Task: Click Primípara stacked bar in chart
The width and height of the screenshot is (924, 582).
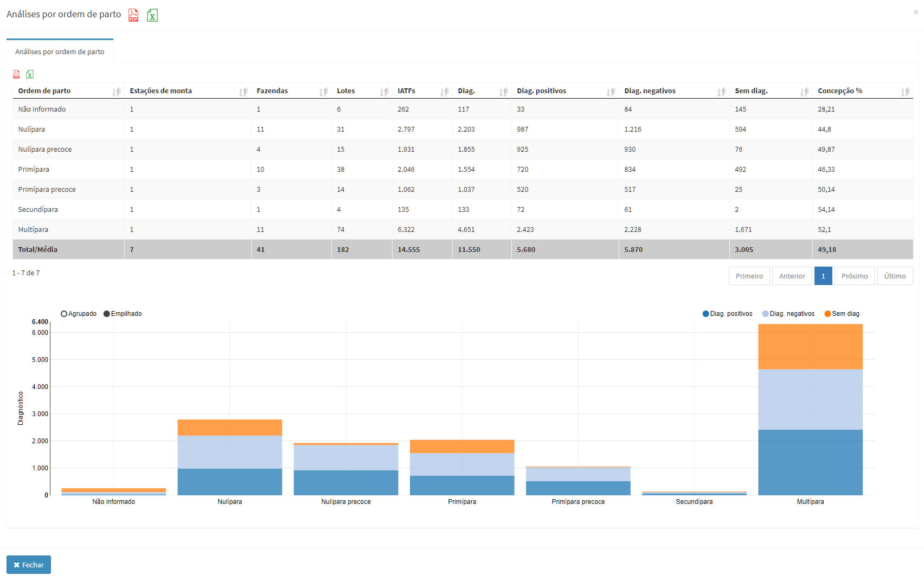Action: [462, 467]
